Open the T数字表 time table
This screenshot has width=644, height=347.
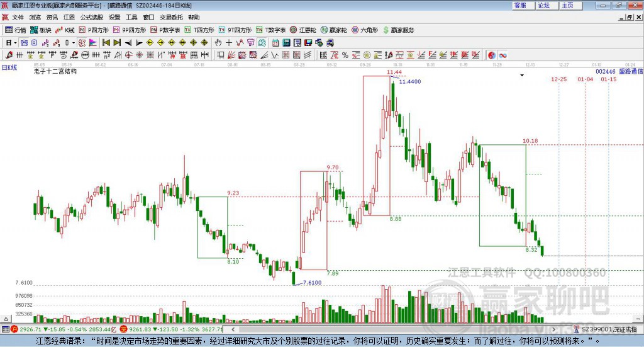[x=270, y=30]
